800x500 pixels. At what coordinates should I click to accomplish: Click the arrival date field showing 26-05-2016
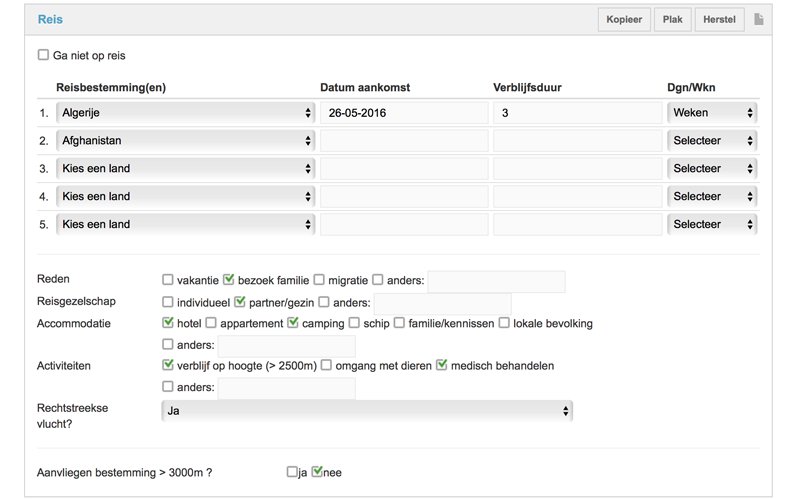[403, 113]
